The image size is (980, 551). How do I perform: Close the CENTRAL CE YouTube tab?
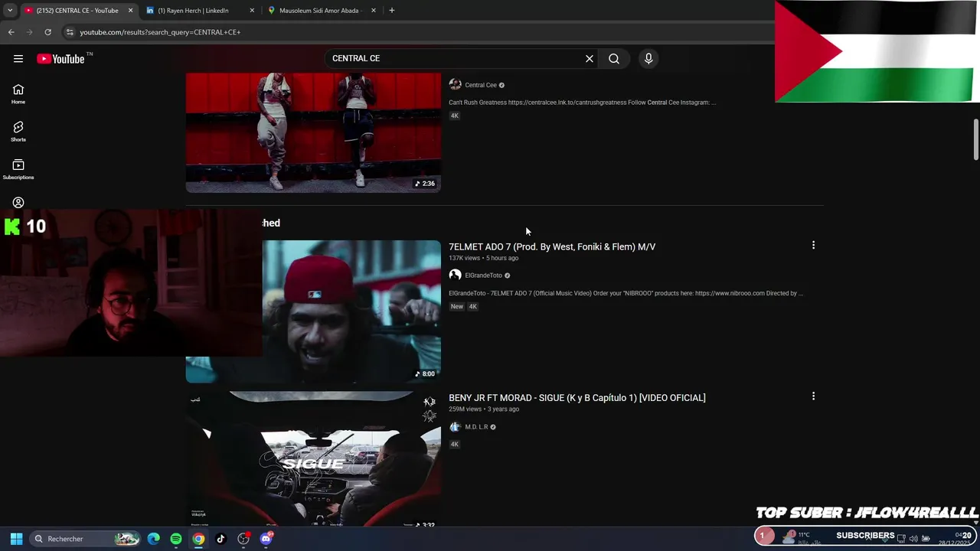pos(130,11)
